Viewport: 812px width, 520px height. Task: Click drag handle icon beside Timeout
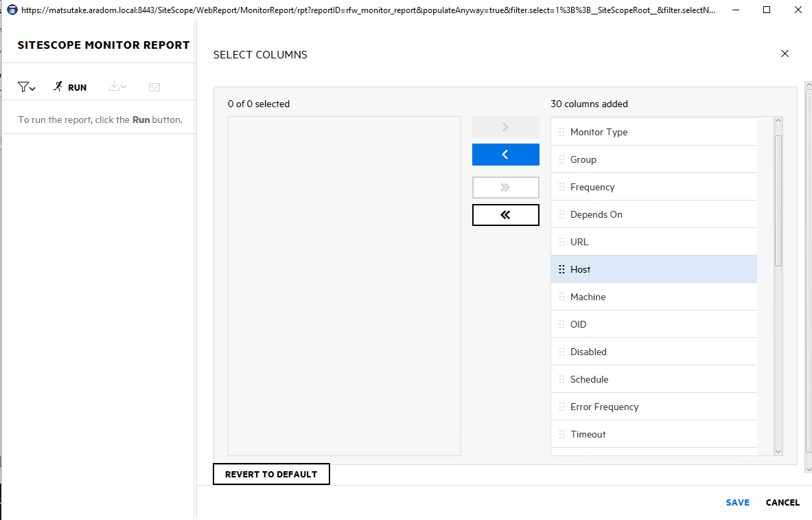point(561,434)
